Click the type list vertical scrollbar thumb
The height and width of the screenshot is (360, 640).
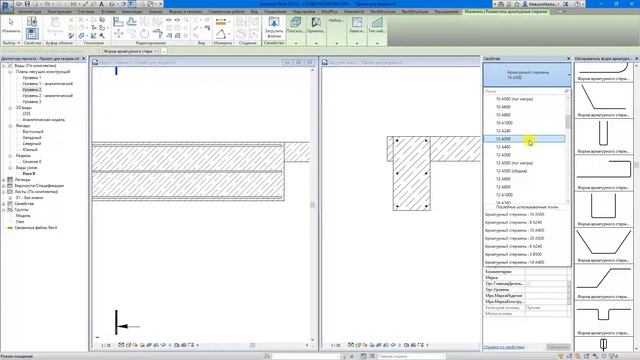coord(567,121)
